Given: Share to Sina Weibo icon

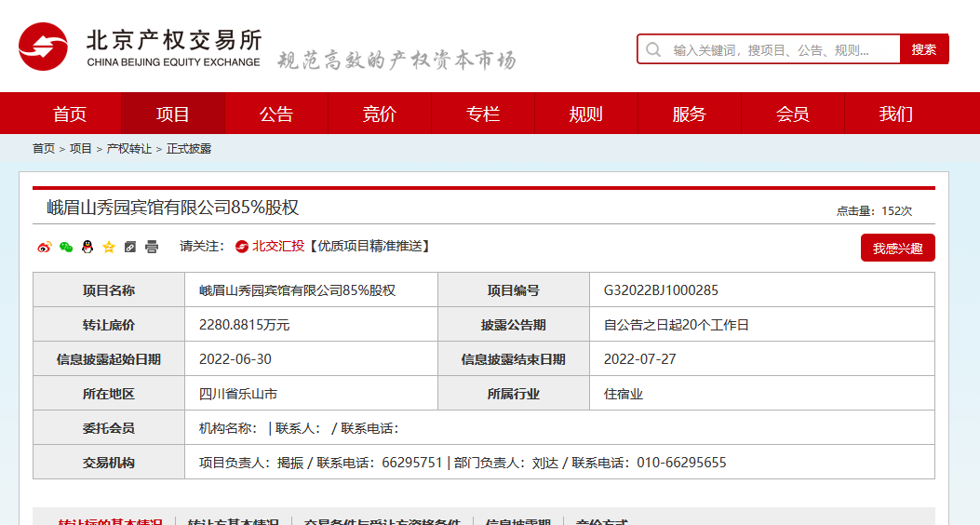Looking at the screenshot, I should click(44, 247).
